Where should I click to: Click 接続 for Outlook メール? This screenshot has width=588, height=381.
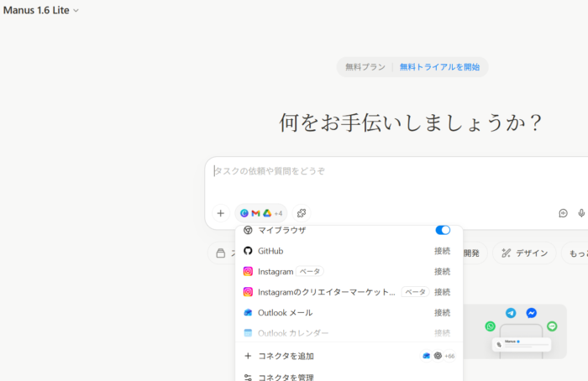(x=442, y=313)
